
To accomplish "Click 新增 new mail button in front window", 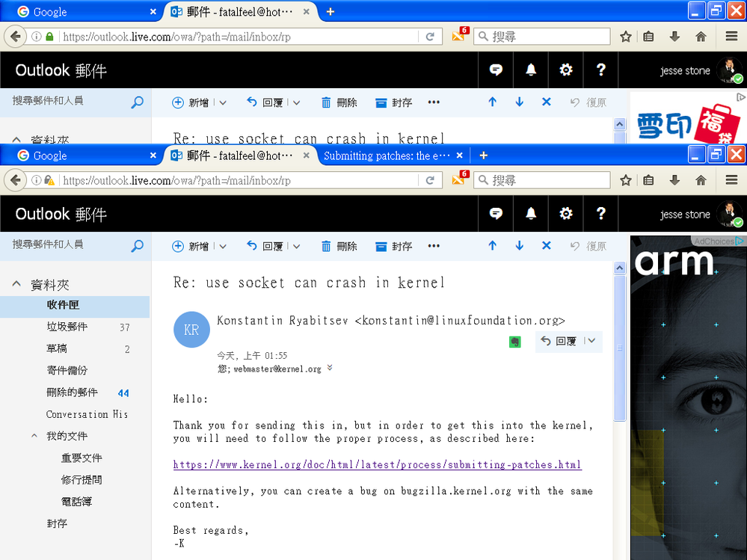I will click(191, 246).
